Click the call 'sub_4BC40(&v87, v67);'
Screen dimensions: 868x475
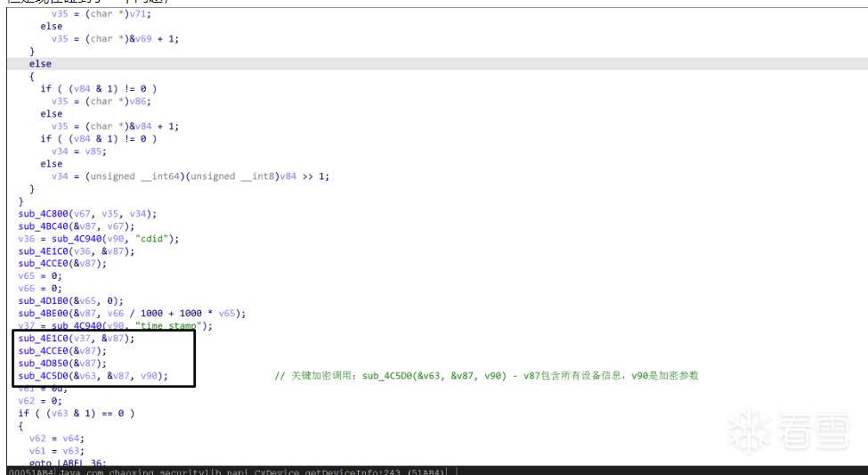click(77, 226)
